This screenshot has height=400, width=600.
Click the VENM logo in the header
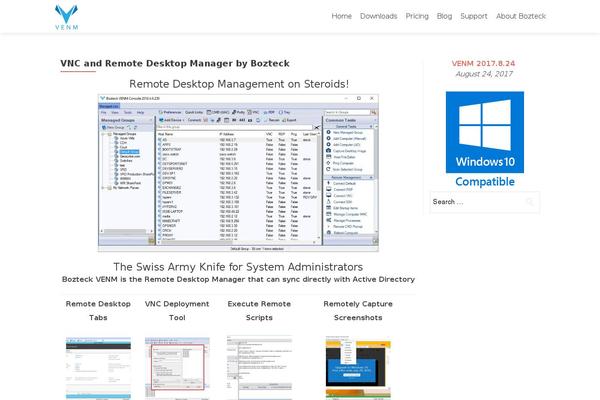(x=67, y=17)
